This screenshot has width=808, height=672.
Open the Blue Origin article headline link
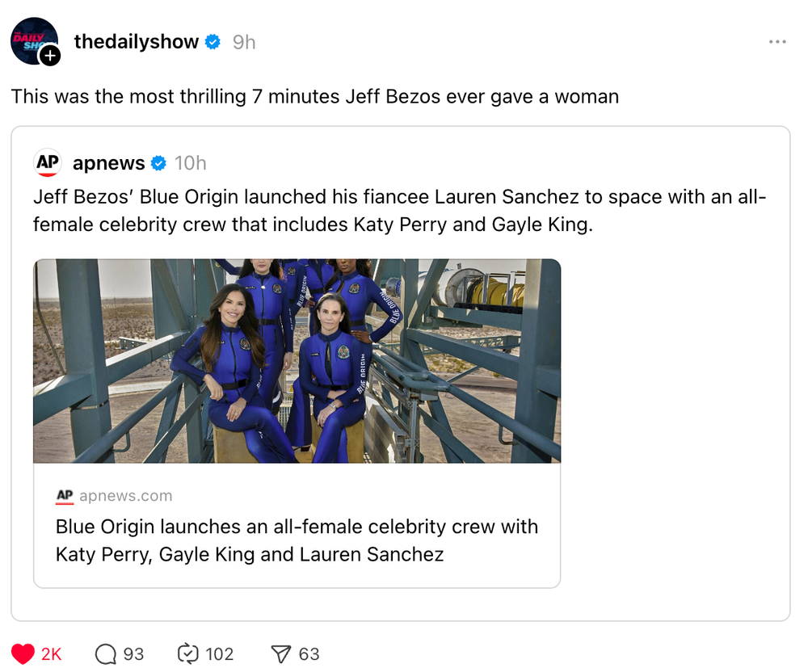point(297,540)
